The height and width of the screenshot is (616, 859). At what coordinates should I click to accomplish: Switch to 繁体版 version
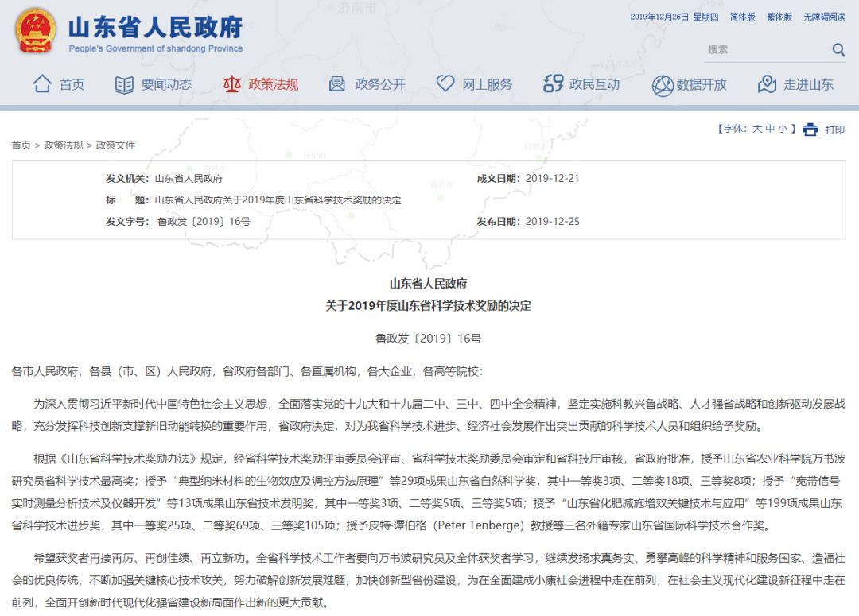point(779,17)
